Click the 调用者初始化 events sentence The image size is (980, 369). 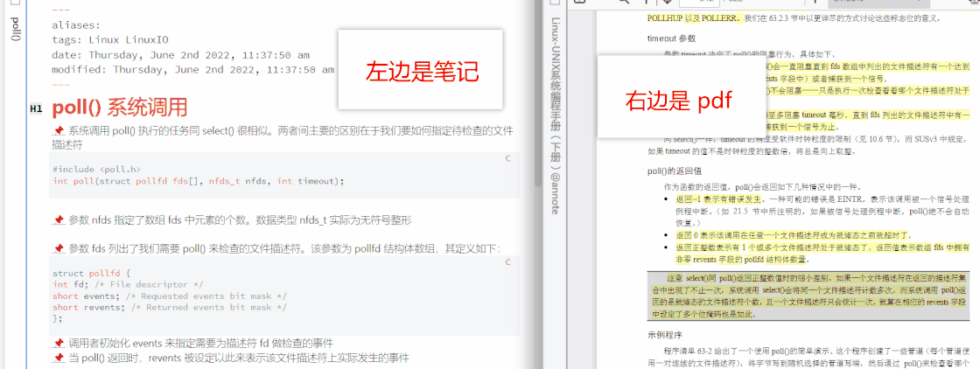200,344
